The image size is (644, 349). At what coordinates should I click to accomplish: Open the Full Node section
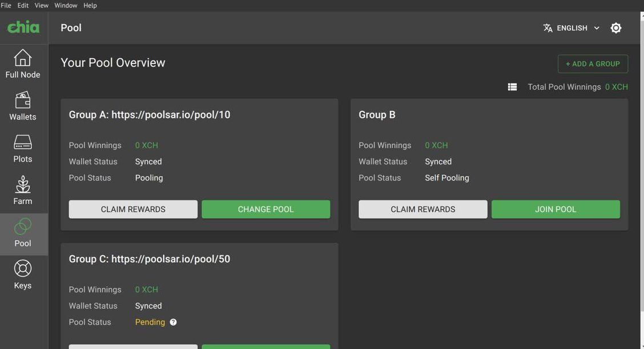[x=23, y=64]
